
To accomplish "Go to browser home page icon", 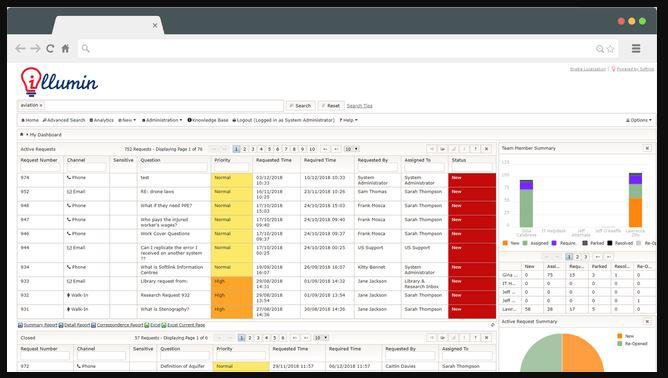I will tap(65, 49).
